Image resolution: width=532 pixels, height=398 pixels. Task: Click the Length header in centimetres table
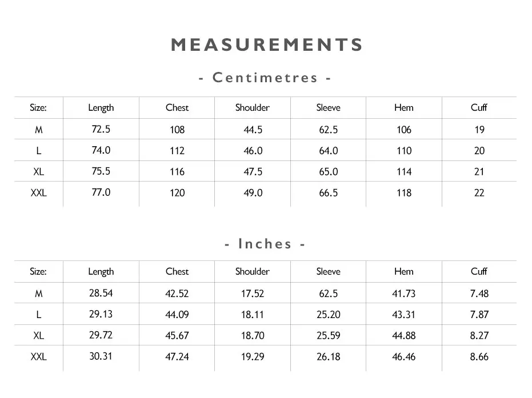[101, 108]
